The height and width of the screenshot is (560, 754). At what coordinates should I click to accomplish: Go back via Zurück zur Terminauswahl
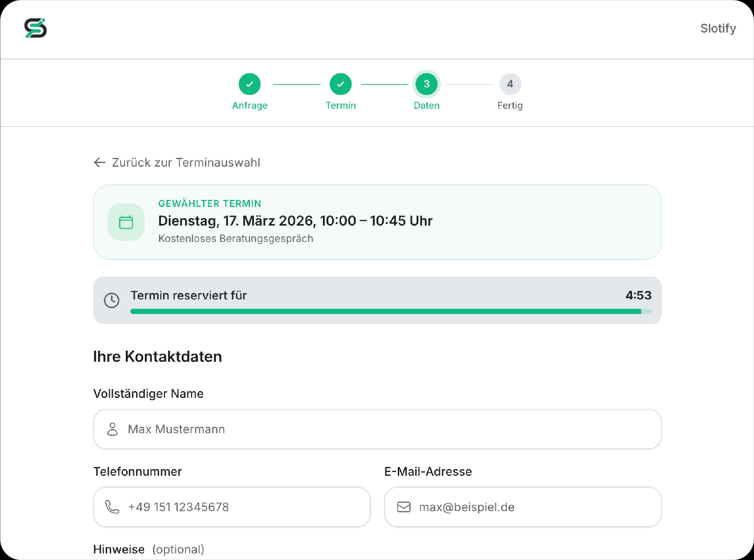pos(186,162)
